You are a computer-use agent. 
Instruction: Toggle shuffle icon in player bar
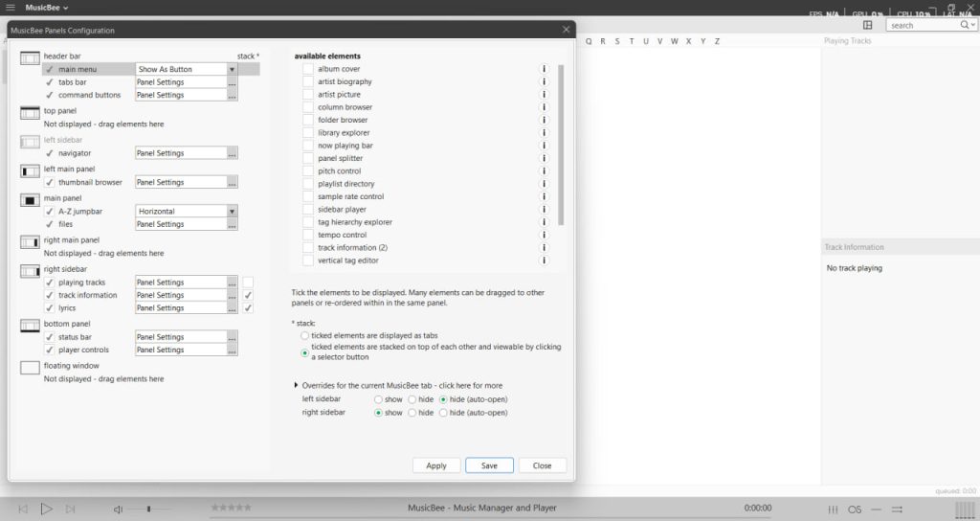point(898,510)
